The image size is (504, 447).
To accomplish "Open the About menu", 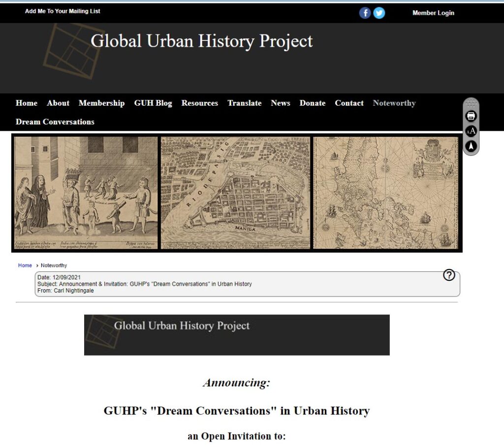I will [58, 103].
